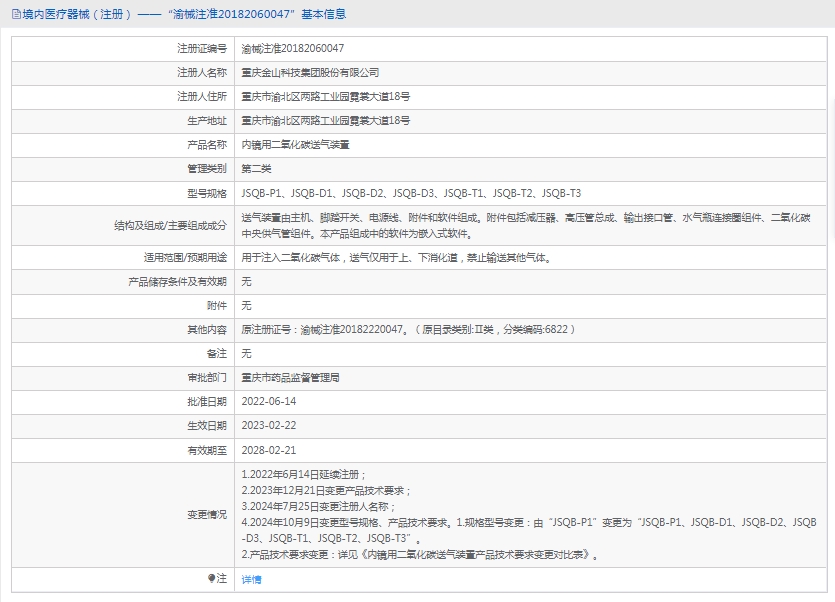The height and width of the screenshot is (602, 835).
Task: Click the 管理类别 label
Action: 207,169
